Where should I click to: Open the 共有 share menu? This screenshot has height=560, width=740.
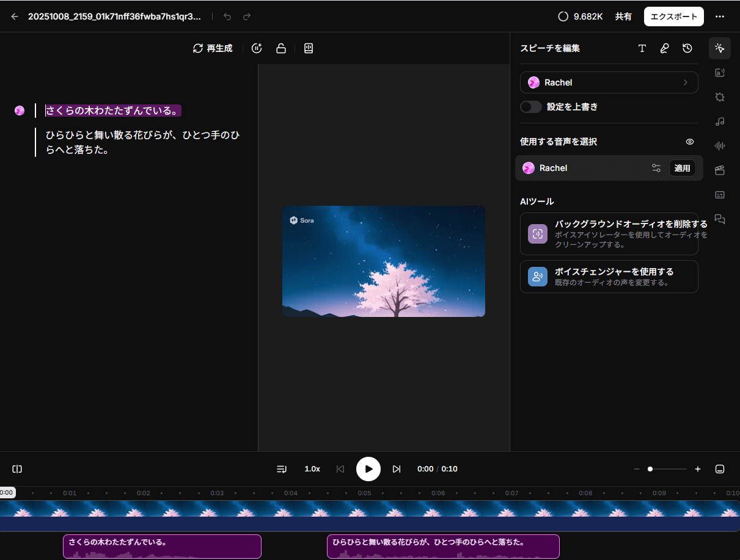point(623,16)
